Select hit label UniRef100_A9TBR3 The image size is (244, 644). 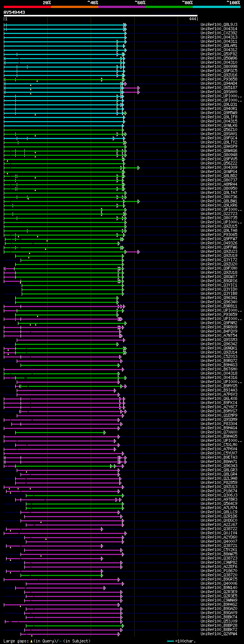(219, 500)
